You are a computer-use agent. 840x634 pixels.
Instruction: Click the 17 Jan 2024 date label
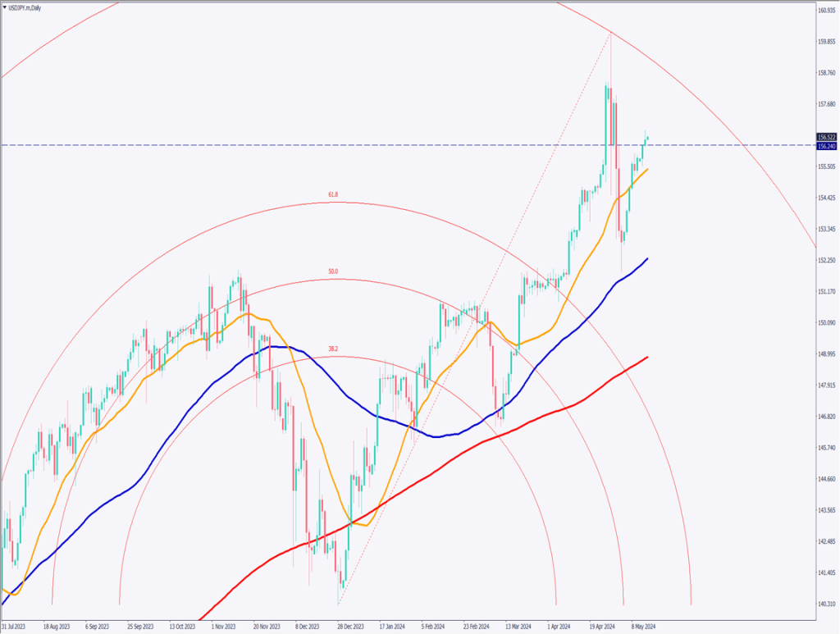(389, 626)
